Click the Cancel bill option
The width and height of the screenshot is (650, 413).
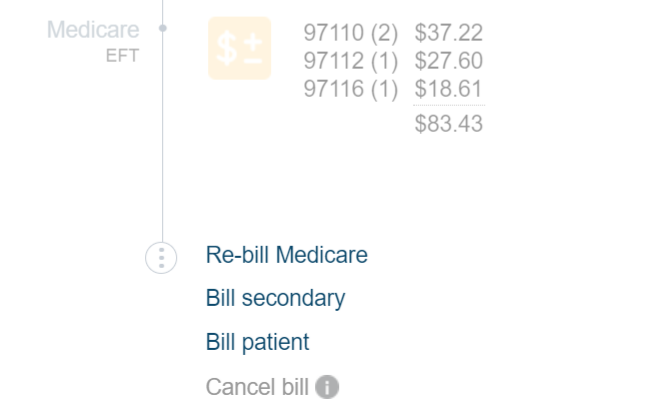(x=257, y=387)
